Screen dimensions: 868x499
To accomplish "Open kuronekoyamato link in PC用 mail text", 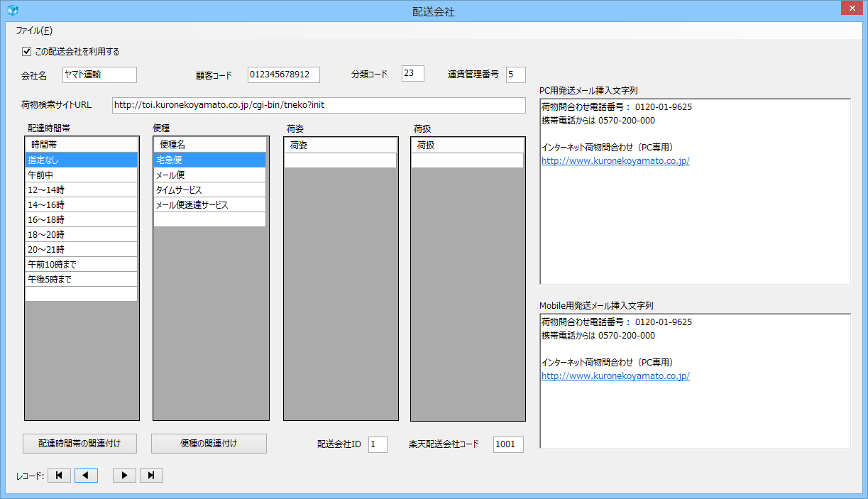I will (x=615, y=161).
